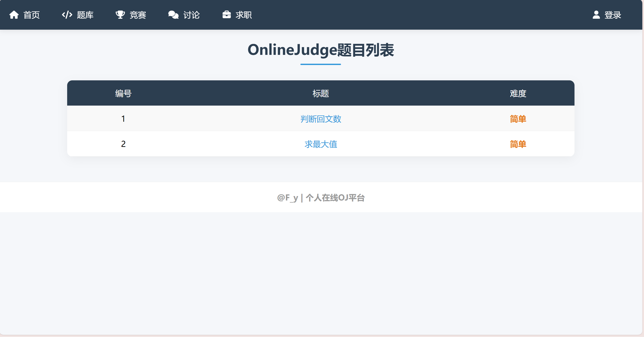This screenshot has height=337, width=644.
Task: Click the 难度 column header
Action: click(x=518, y=93)
